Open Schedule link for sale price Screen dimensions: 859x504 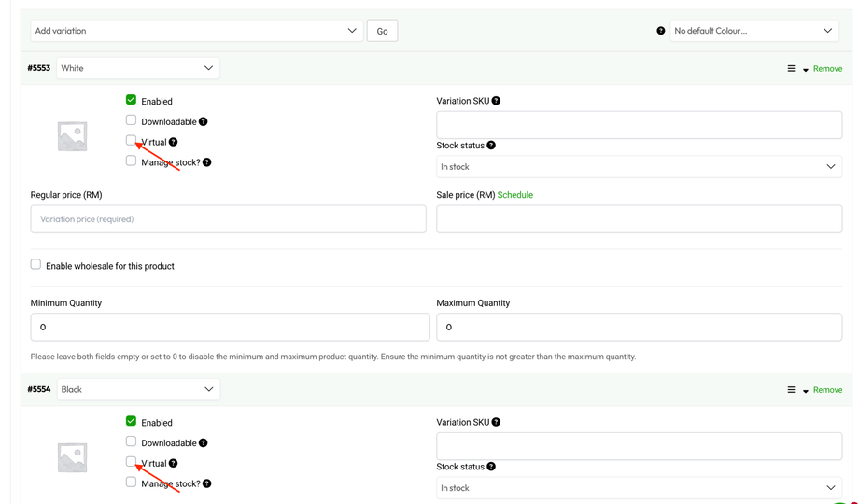[514, 195]
